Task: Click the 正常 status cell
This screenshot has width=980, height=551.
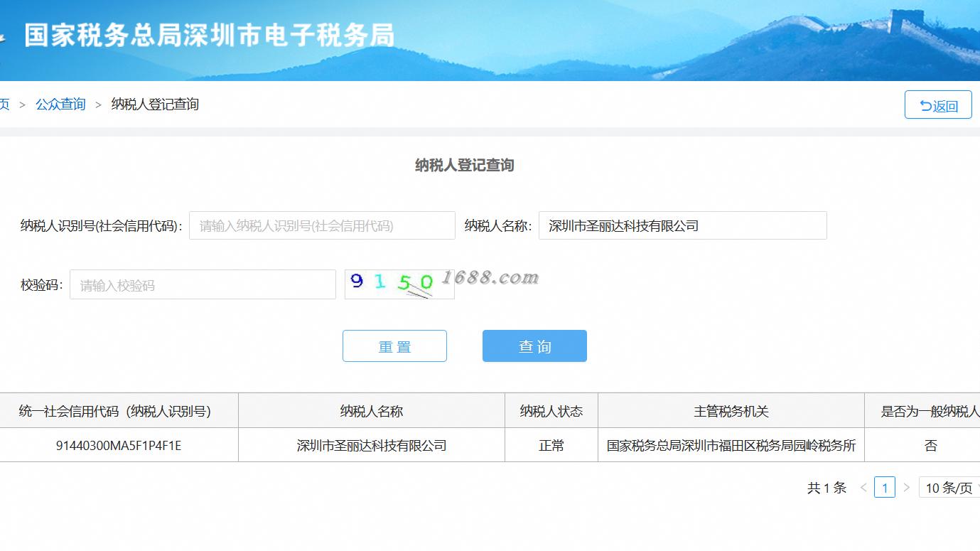Action: coord(551,446)
